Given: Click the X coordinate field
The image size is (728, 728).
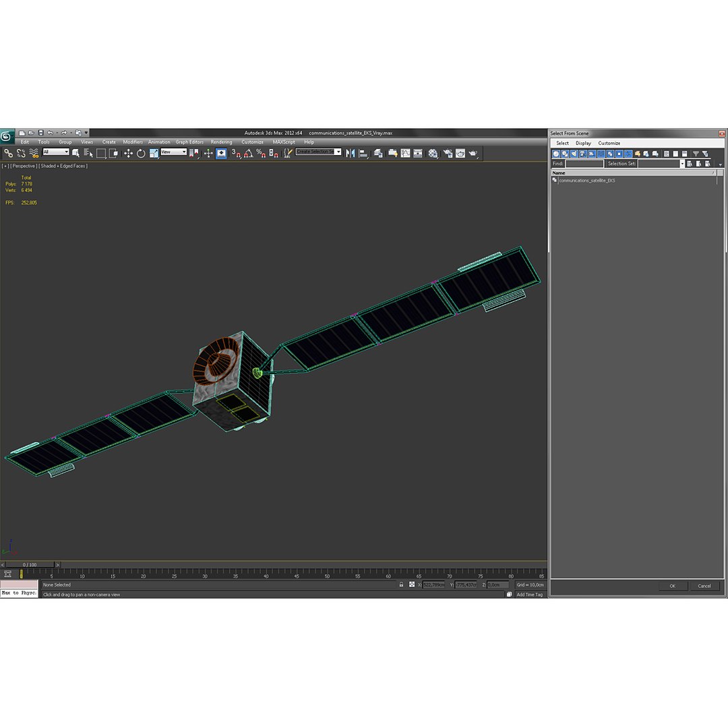Looking at the screenshot, I should point(433,585).
